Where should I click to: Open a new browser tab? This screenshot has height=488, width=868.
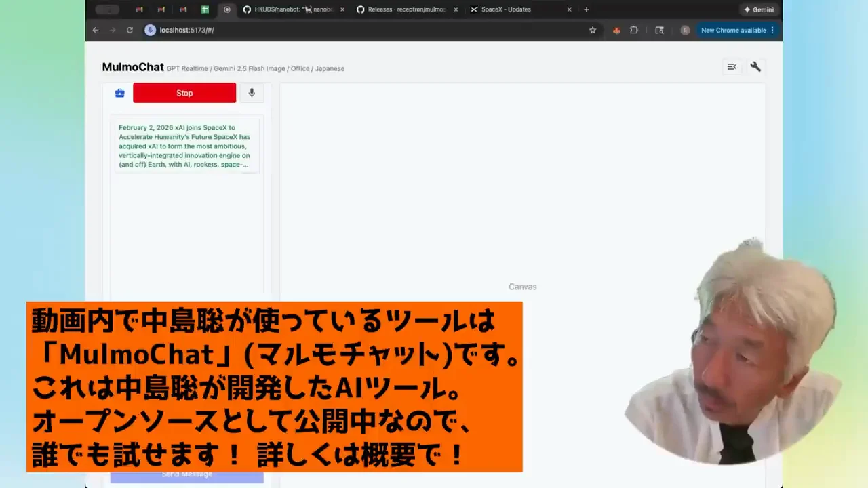pos(587,9)
